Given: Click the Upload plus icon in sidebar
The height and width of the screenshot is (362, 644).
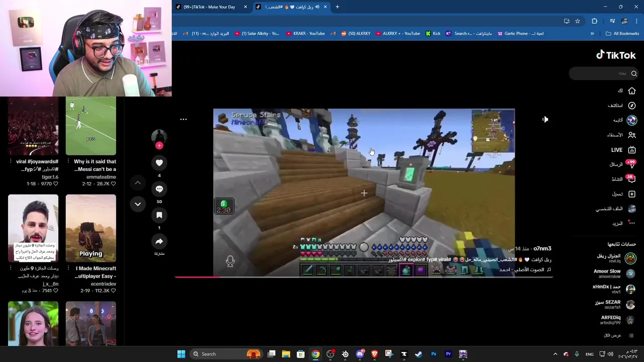Looking at the screenshot, I should point(632,194).
